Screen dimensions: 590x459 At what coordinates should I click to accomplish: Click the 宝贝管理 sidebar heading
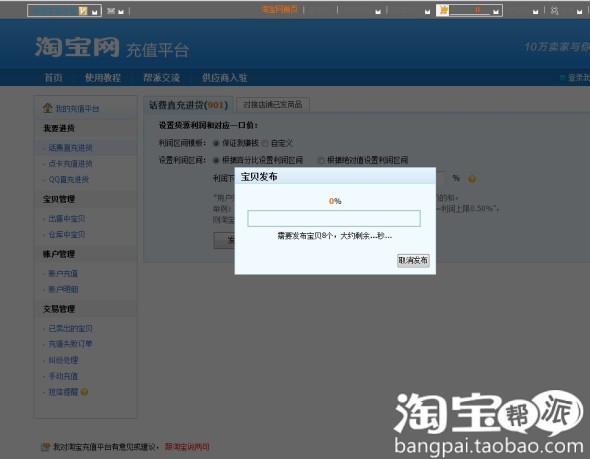59,199
